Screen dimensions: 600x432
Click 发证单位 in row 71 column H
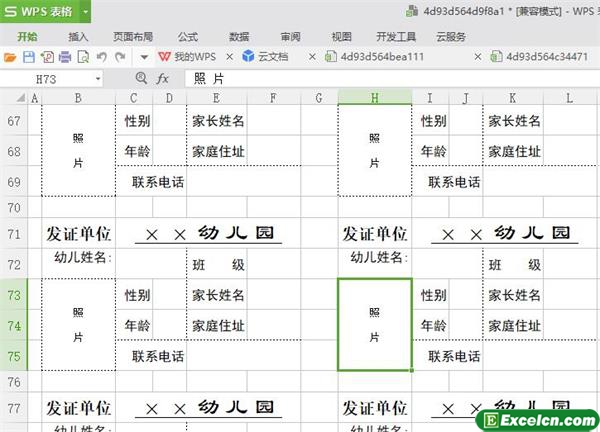click(x=375, y=234)
